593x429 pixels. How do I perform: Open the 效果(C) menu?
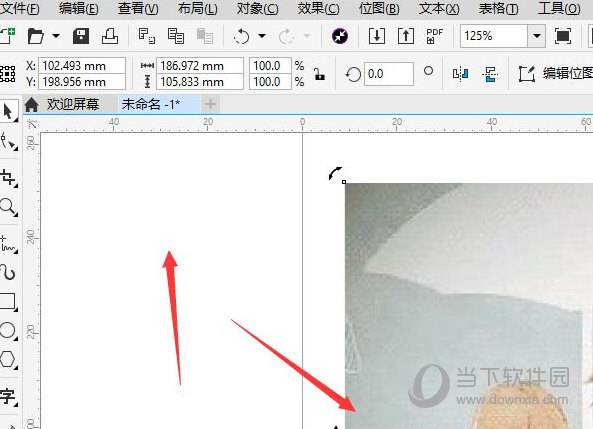(318, 8)
